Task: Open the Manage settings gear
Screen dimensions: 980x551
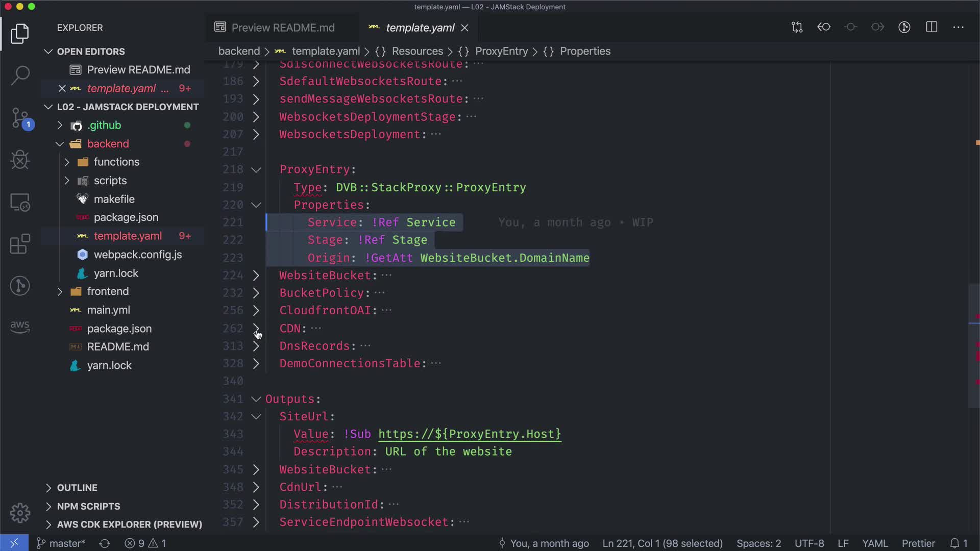Action: 20,513
